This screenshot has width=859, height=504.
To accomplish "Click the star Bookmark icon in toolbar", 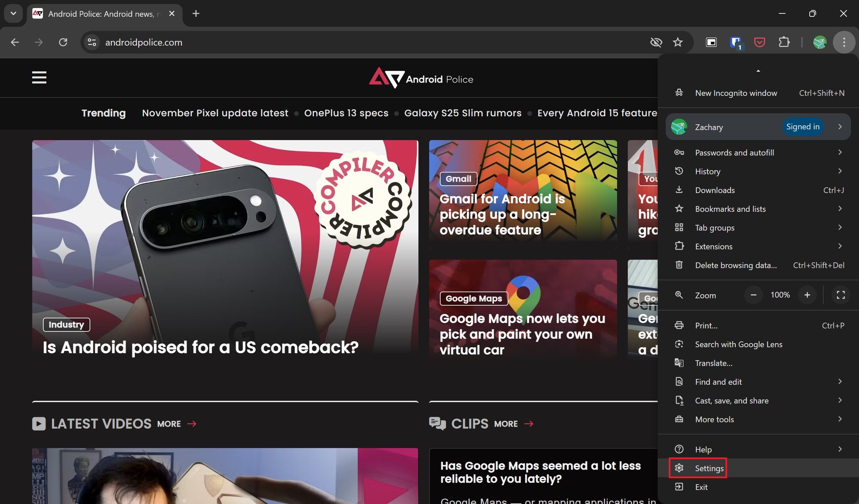I will click(677, 42).
